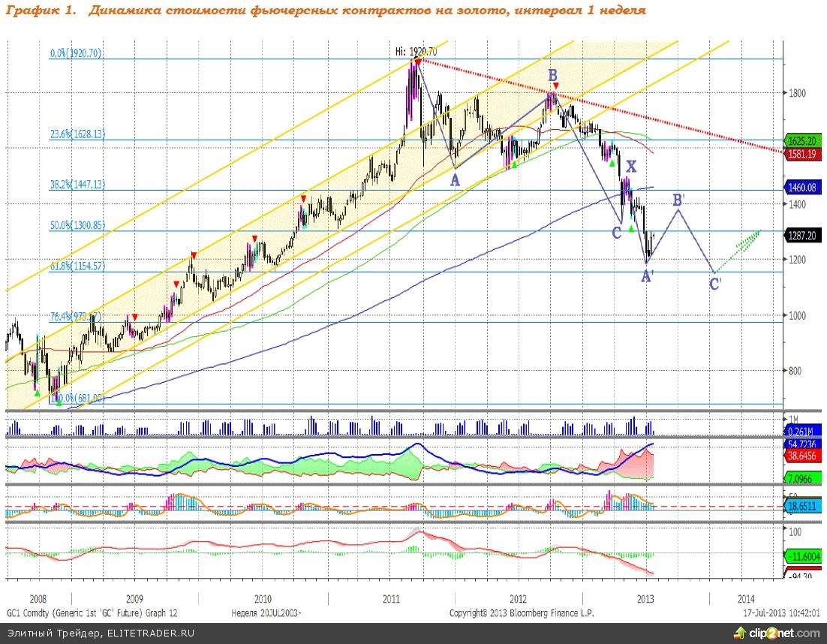Click the ELITETRADER.RU footer text
Screen dimensions: 827x644
pos(149,634)
